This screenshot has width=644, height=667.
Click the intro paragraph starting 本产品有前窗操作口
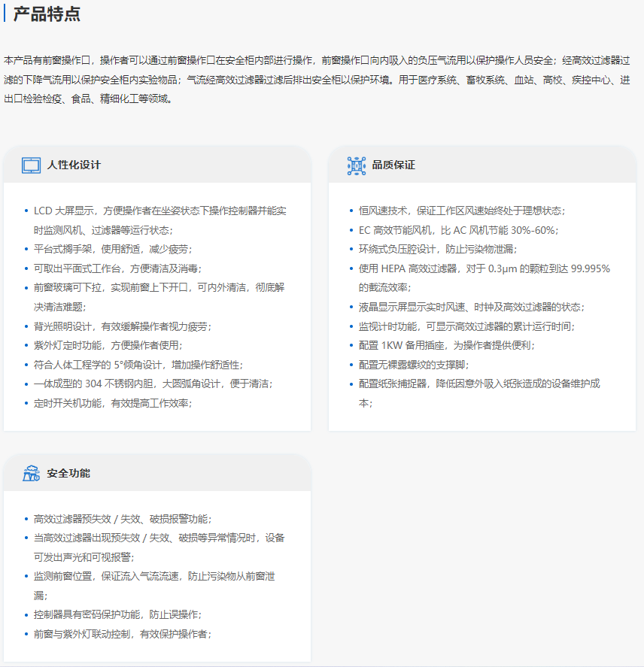click(316, 79)
